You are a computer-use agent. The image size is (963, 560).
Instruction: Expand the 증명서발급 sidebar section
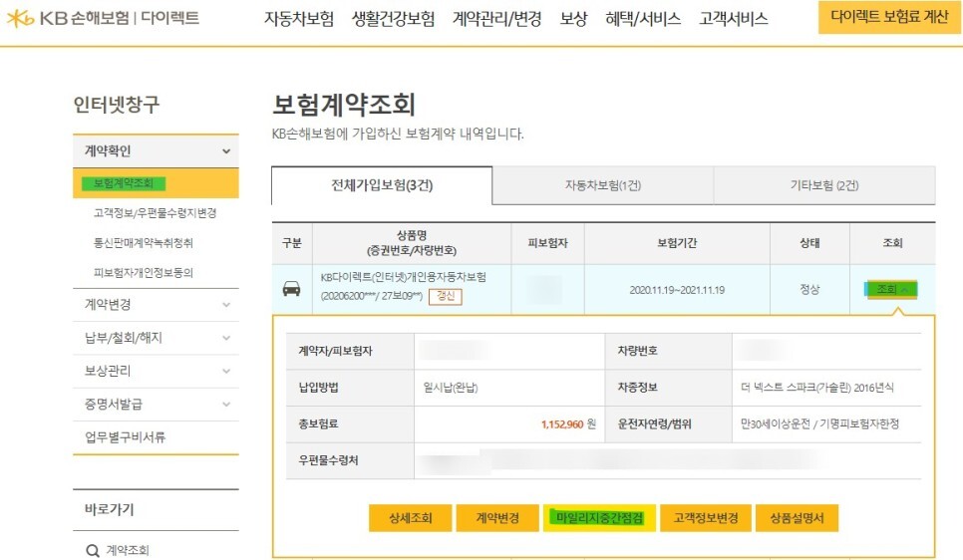pyautogui.click(x=156, y=404)
